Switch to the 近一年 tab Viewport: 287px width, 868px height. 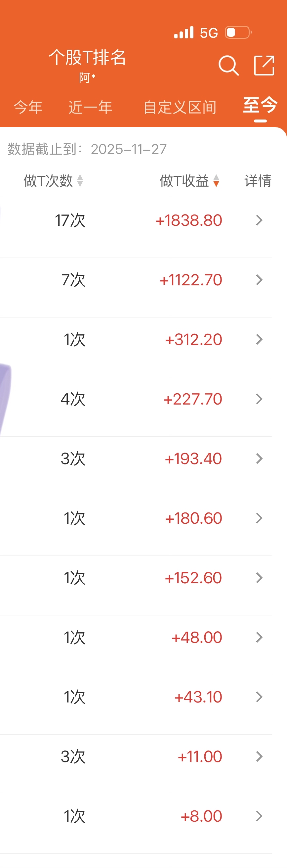tap(90, 108)
